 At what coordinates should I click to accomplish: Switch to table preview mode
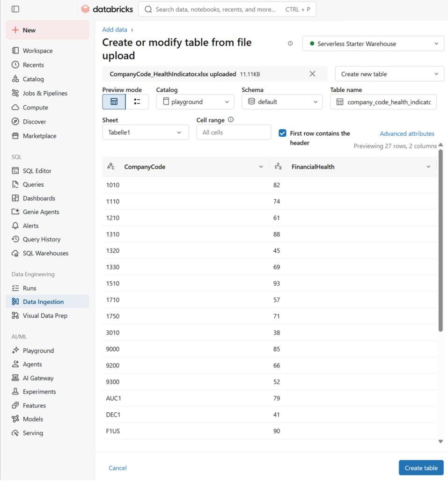pyautogui.click(x=114, y=102)
